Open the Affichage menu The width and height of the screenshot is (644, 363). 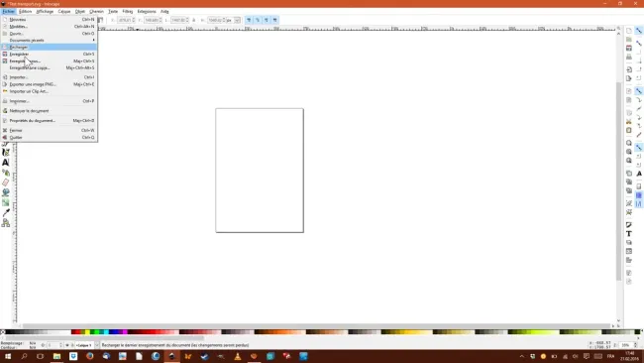[45, 12]
